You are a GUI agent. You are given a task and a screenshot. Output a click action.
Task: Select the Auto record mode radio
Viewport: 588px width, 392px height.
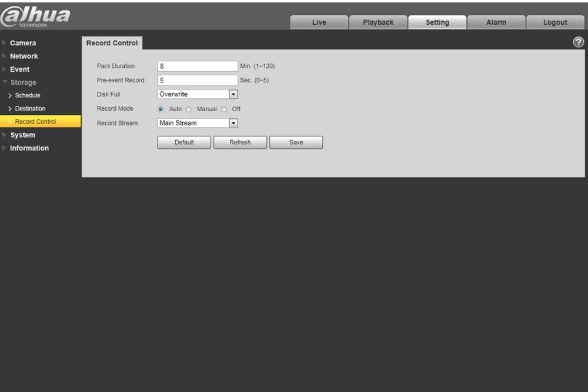point(161,109)
